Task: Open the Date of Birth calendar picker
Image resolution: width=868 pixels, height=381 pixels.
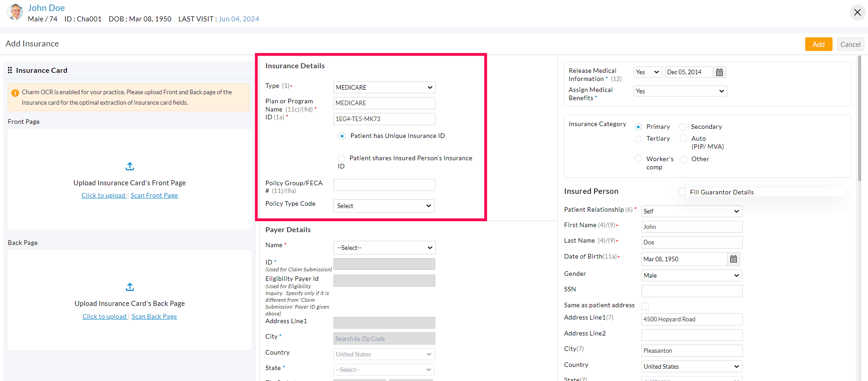Action: pyautogui.click(x=733, y=259)
